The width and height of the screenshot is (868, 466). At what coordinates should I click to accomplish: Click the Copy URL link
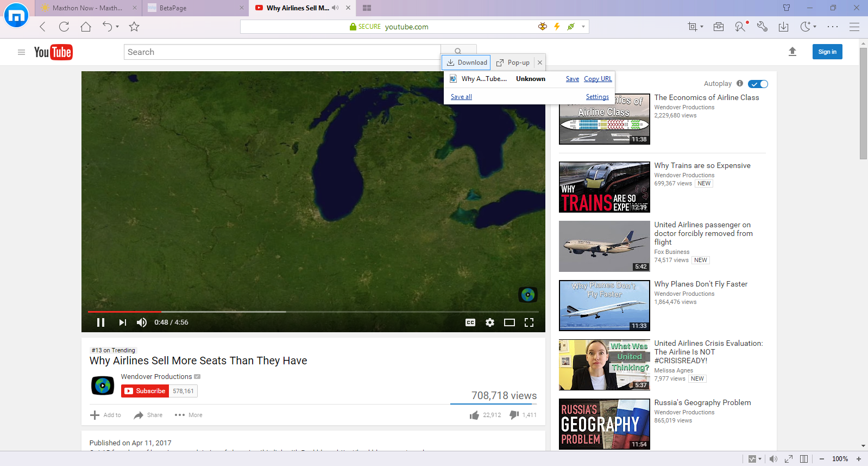point(598,79)
